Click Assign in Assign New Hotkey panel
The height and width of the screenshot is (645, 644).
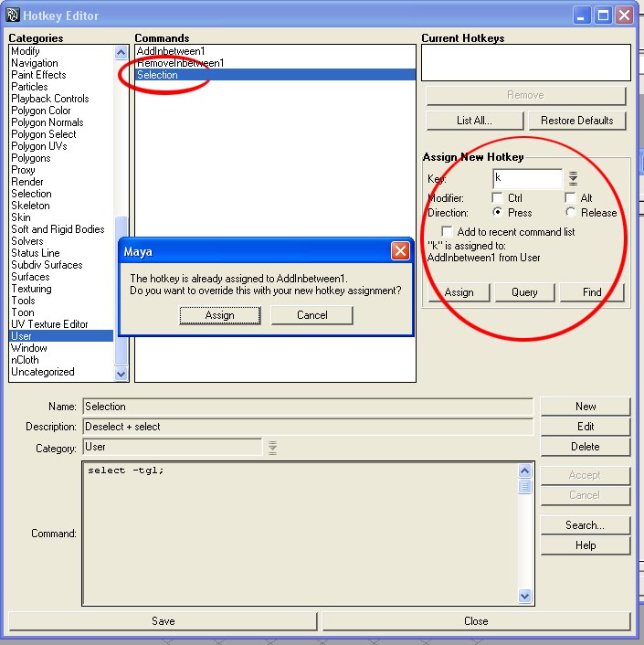point(459,292)
